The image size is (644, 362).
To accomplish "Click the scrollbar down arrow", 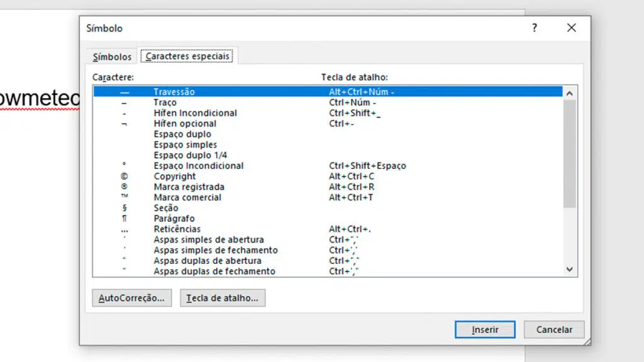I will click(x=569, y=269).
